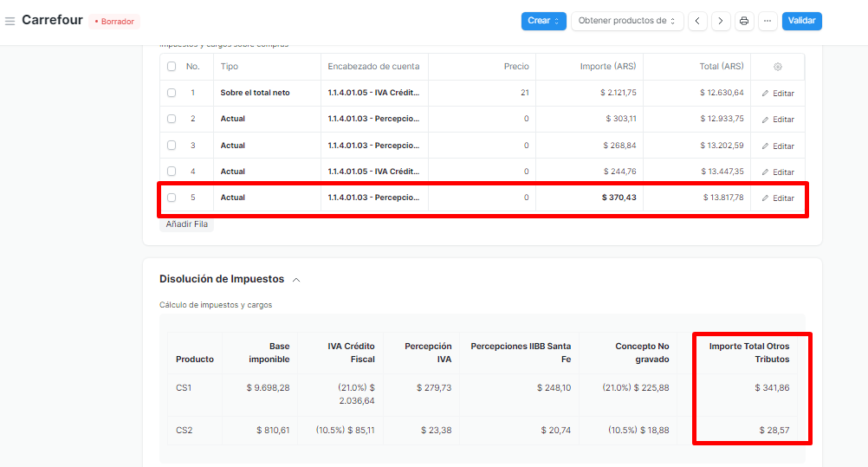Click the total $ 13.447,35
Image resolution: width=868 pixels, height=467 pixels.
(722, 172)
